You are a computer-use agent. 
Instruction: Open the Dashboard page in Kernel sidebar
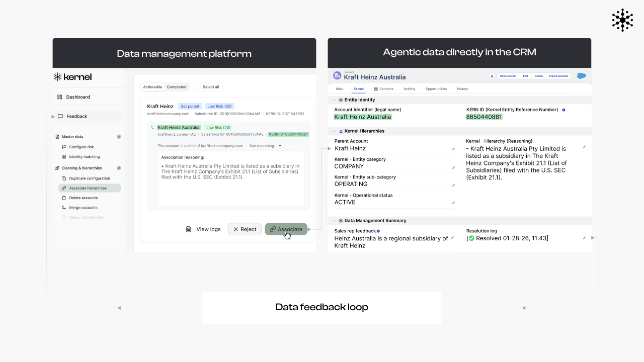(73, 97)
